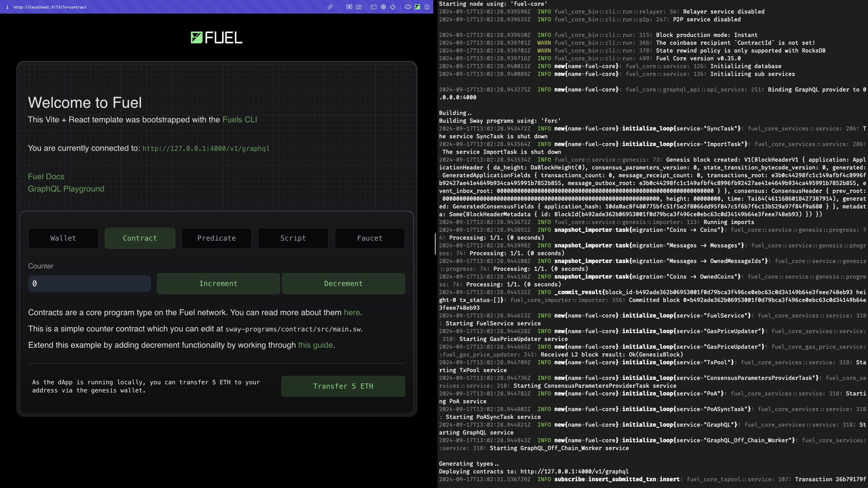This screenshot has height=488, width=868.
Task: Click the Increment button
Action: [x=218, y=284]
